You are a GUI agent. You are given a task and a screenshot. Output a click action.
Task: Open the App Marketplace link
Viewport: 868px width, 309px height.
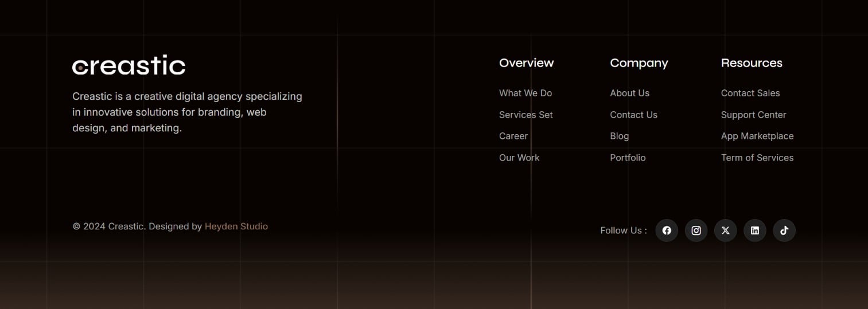coord(757,136)
